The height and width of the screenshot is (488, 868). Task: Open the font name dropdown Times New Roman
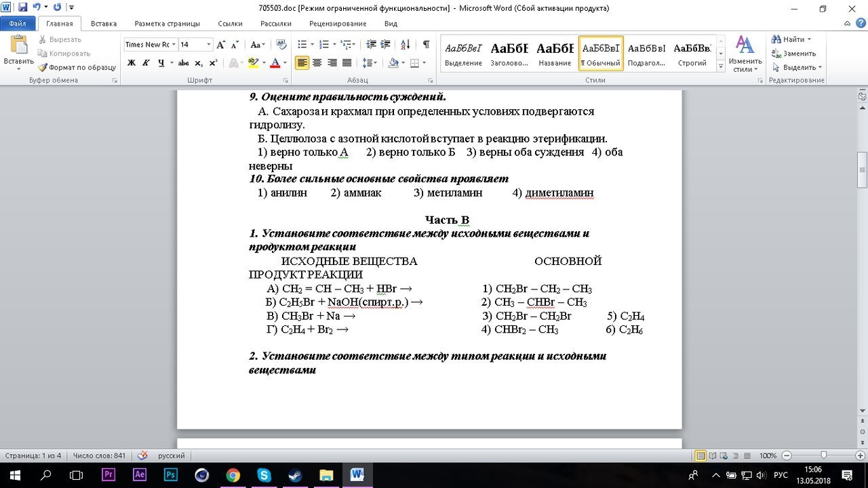coord(174,45)
